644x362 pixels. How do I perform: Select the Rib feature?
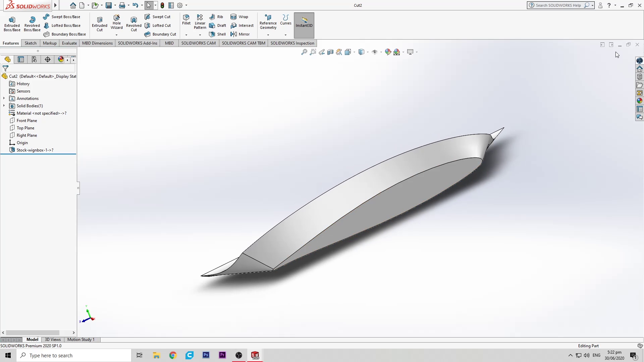216,17
